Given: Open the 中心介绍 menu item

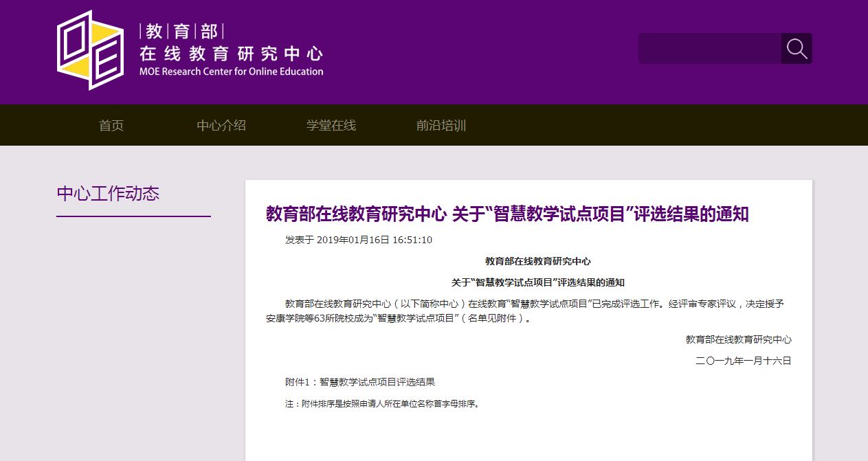Looking at the screenshot, I should 221,126.
